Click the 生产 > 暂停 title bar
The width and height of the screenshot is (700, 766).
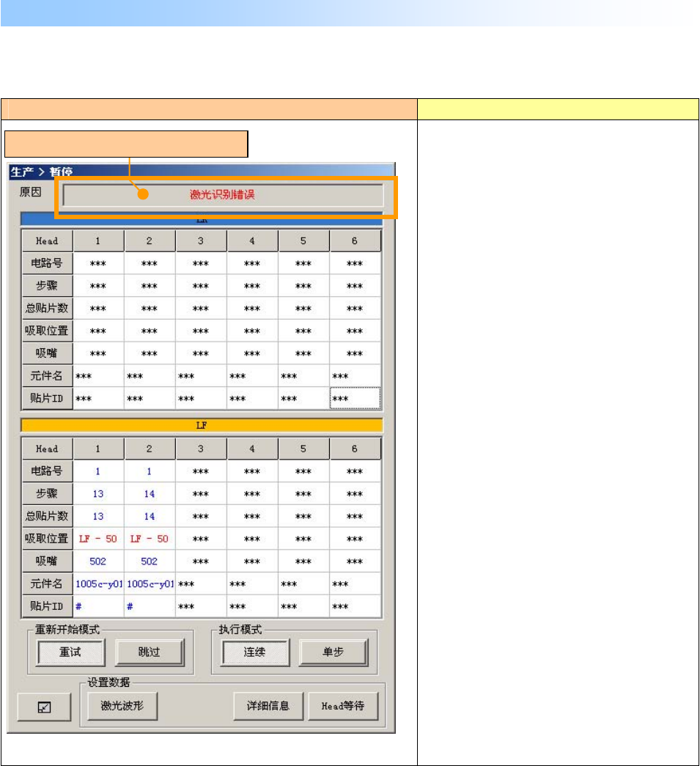pos(202,172)
